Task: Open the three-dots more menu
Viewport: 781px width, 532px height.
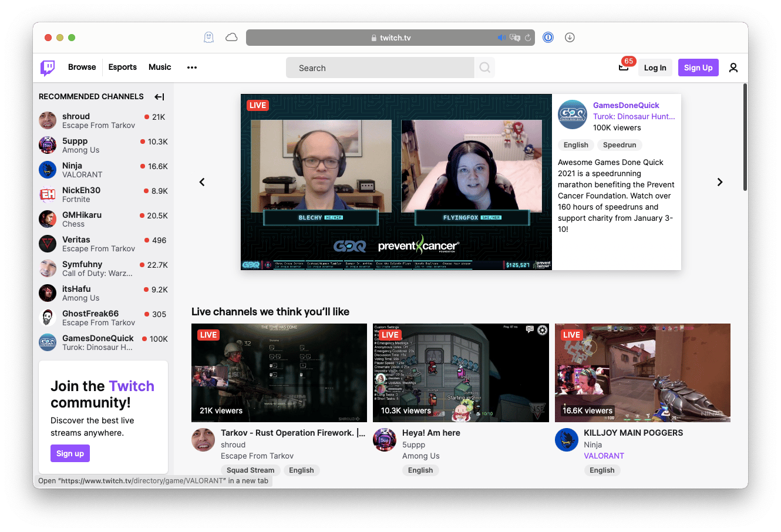Action: (x=192, y=68)
